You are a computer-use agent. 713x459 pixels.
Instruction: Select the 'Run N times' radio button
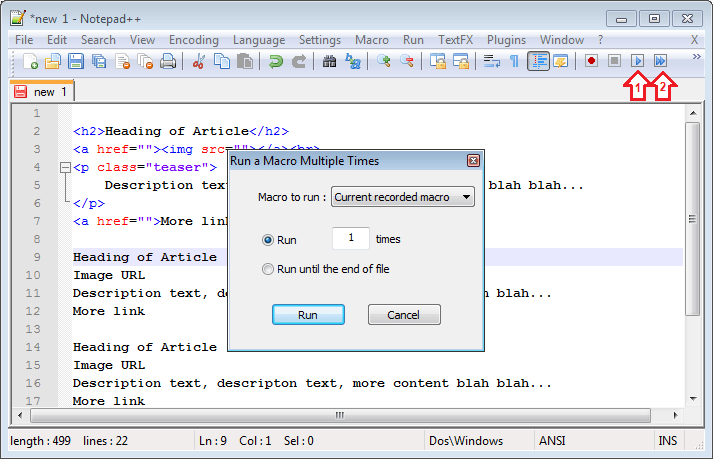pyautogui.click(x=267, y=240)
